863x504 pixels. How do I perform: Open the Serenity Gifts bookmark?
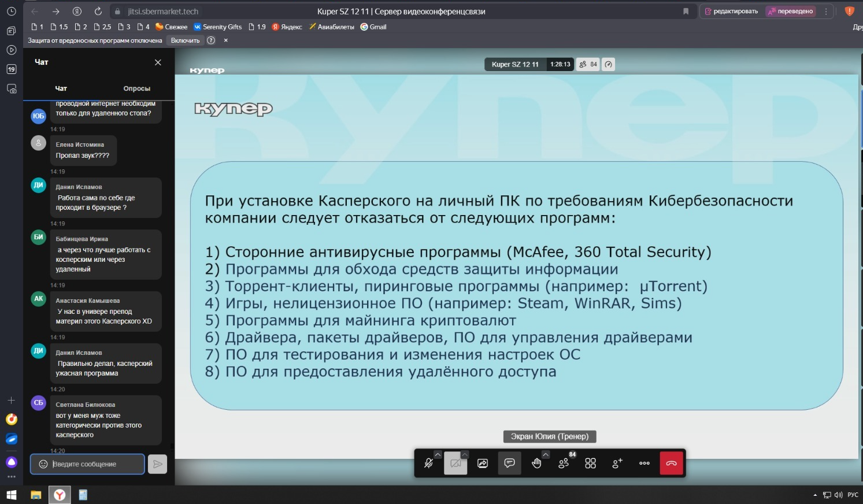[x=217, y=27]
